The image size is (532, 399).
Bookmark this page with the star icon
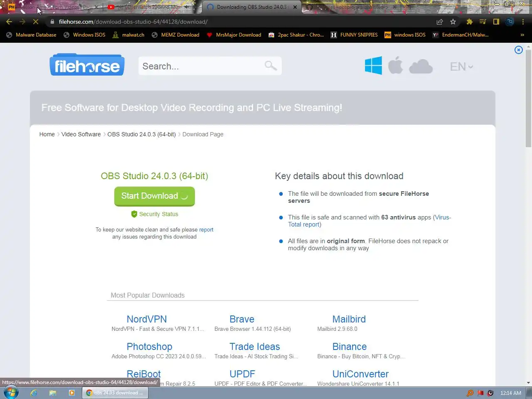point(453,22)
